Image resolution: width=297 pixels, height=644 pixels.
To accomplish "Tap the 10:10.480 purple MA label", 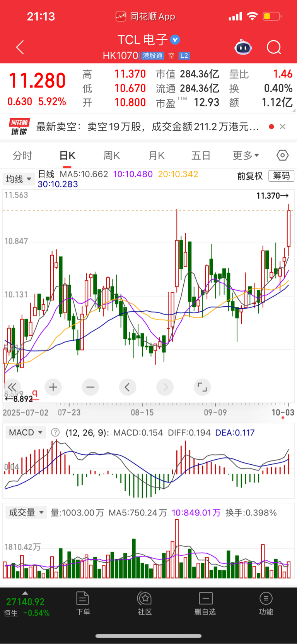I will [133, 174].
